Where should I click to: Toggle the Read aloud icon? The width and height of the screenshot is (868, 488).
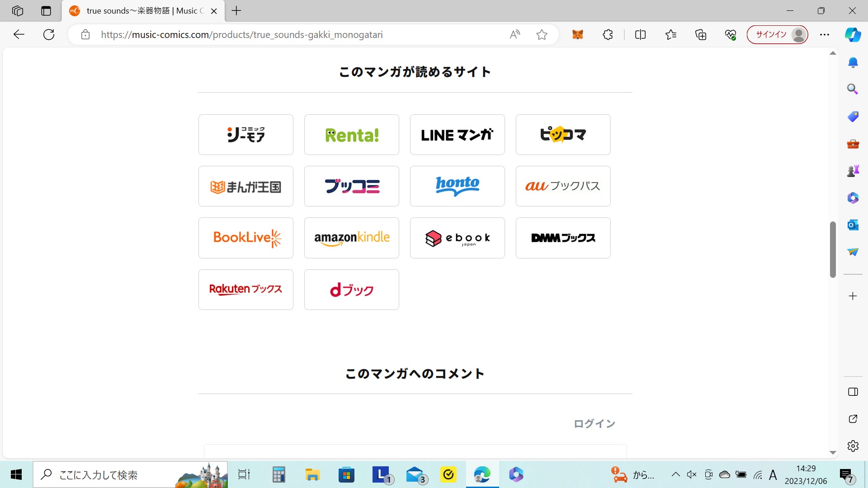(x=514, y=34)
